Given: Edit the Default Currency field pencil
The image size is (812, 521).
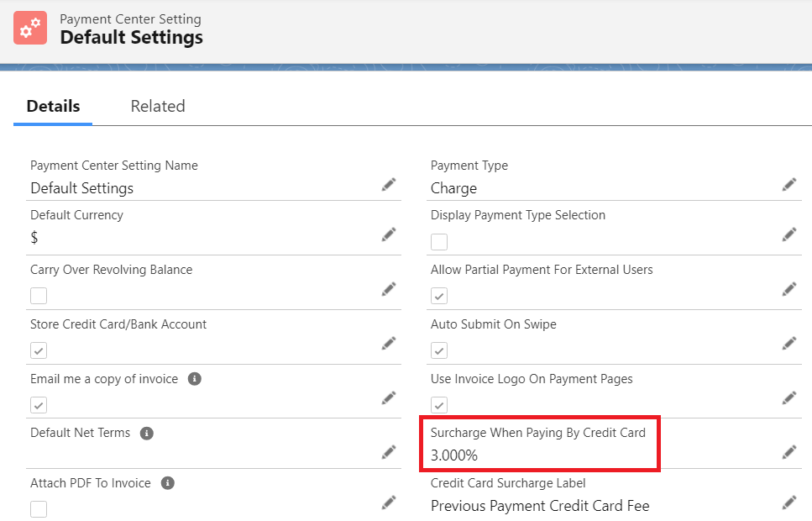Looking at the screenshot, I should (x=388, y=234).
